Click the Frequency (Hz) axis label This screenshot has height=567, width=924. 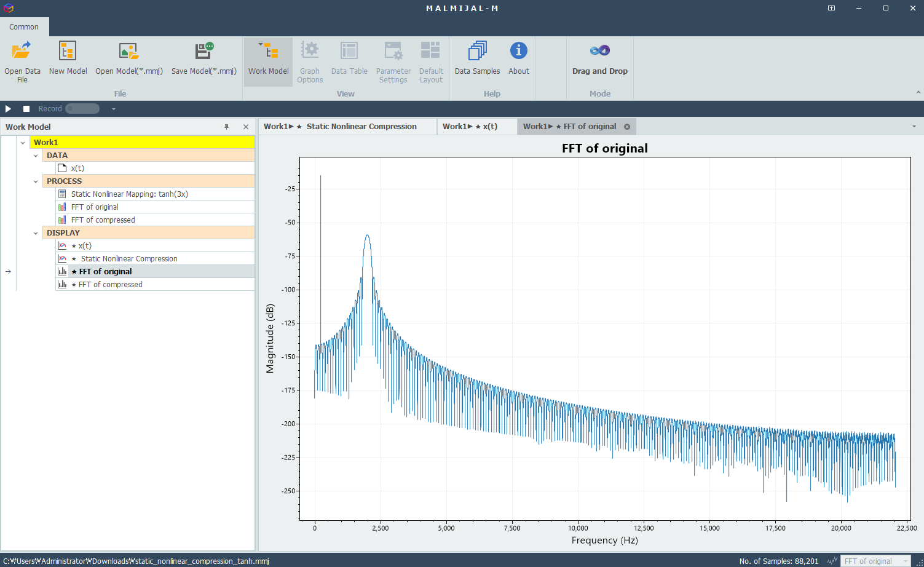click(x=605, y=540)
